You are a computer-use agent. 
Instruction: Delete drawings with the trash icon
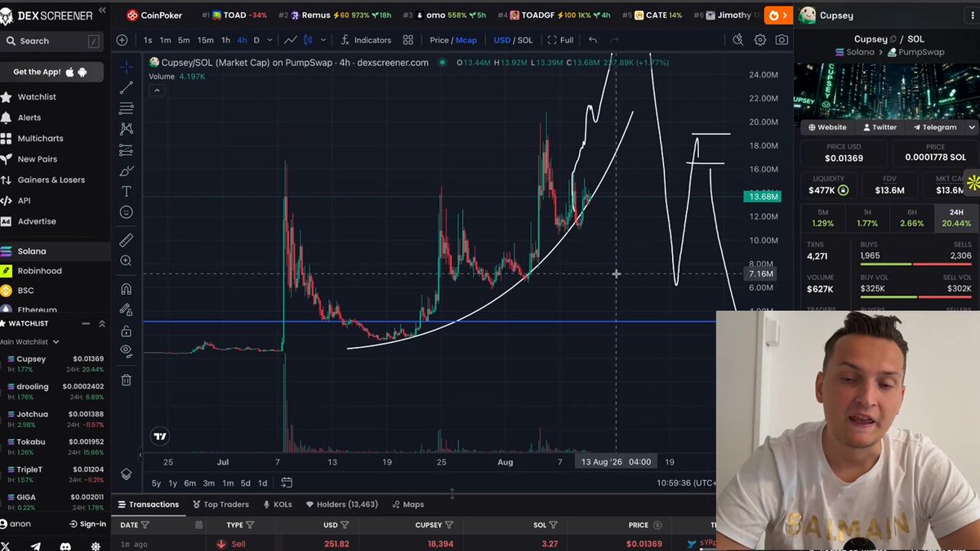(126, 380)
